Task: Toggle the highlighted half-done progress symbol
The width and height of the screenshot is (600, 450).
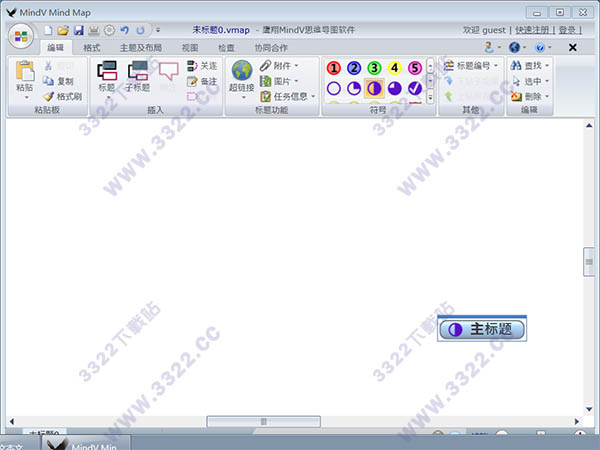Action: click(374, 88)
